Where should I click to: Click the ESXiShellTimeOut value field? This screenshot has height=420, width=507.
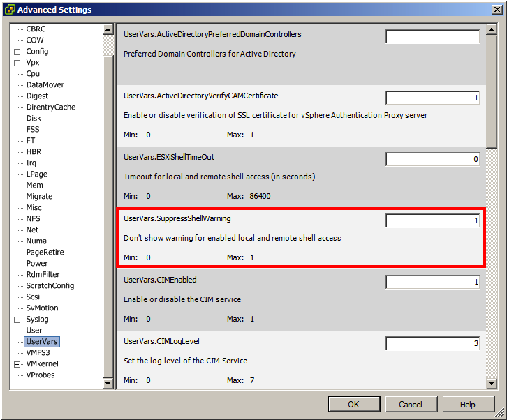click(433, 159)
